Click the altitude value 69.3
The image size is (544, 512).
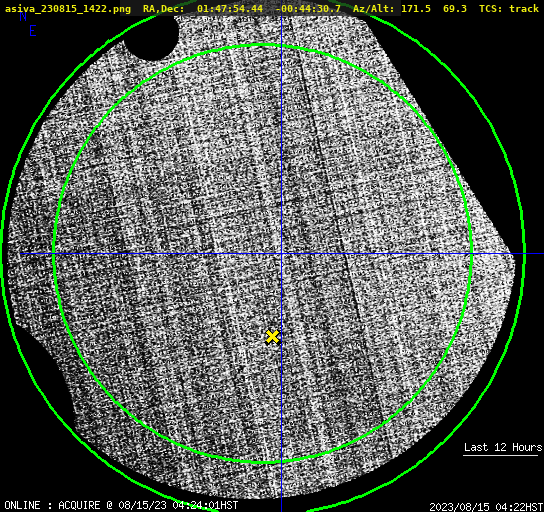pos(455,9)
